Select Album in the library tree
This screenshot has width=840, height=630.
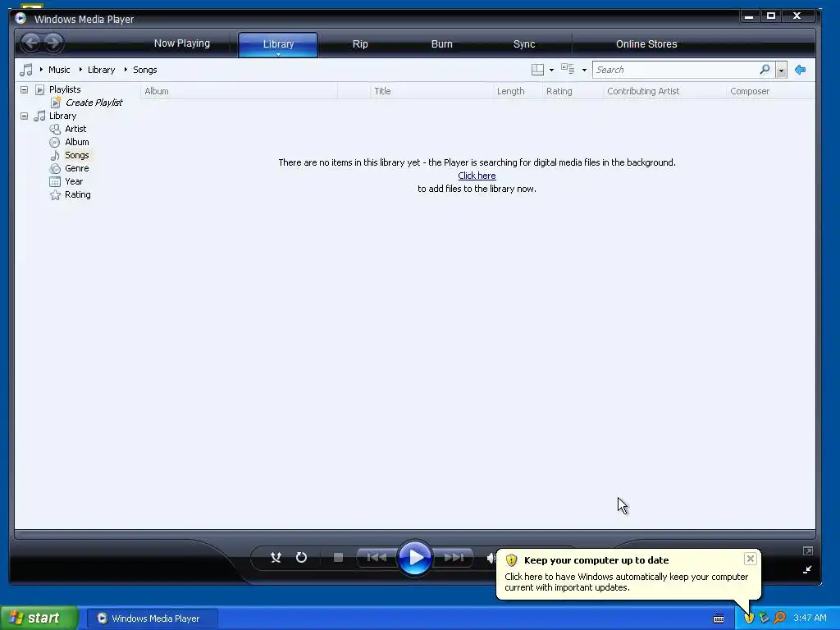coord(76,142)
